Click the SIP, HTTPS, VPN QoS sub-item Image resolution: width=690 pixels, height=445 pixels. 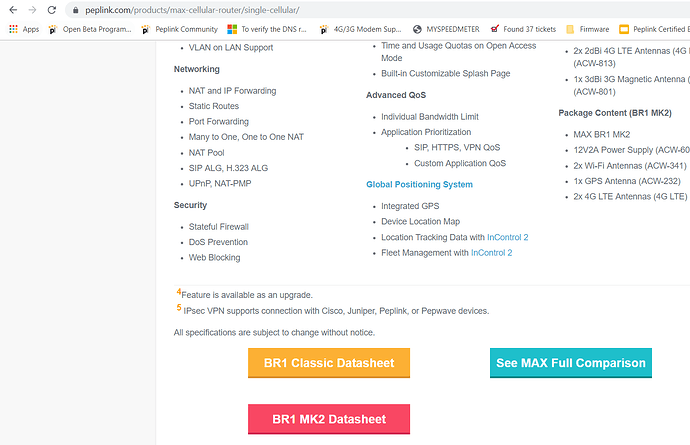457,147
